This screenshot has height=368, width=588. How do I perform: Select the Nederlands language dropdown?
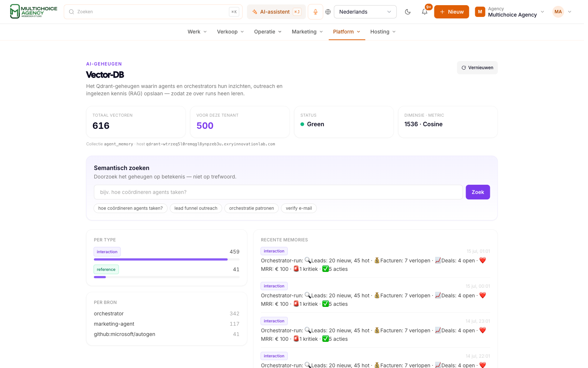(x=365, y=12)
